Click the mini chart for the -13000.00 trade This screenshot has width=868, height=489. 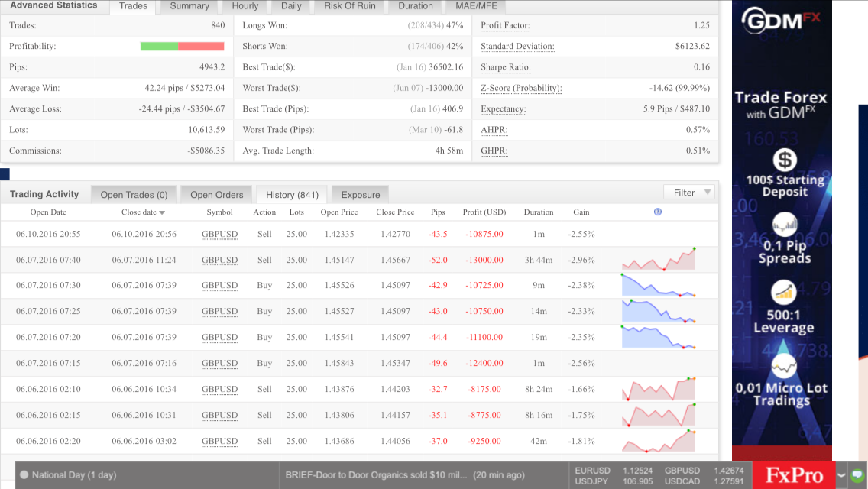point(658,259)
